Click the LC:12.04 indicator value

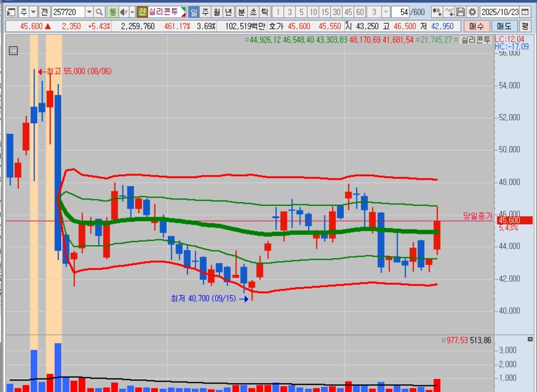(x=509, y=39)
